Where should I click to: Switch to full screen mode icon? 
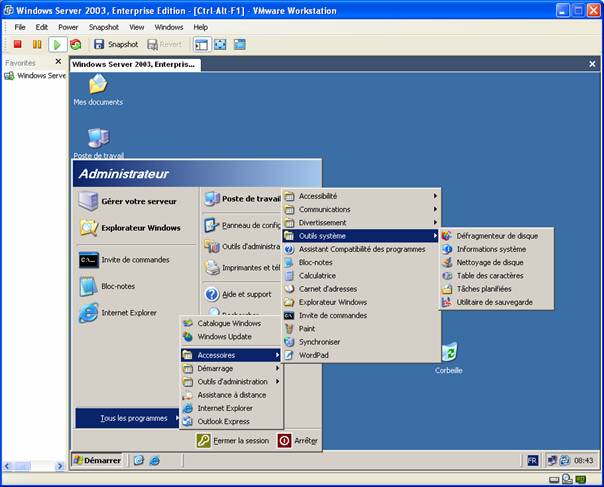220,44
